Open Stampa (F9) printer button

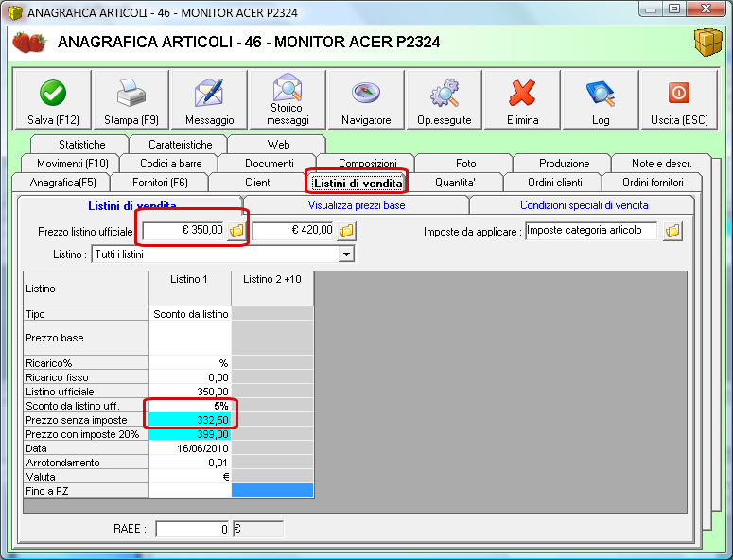click(131, 99)
